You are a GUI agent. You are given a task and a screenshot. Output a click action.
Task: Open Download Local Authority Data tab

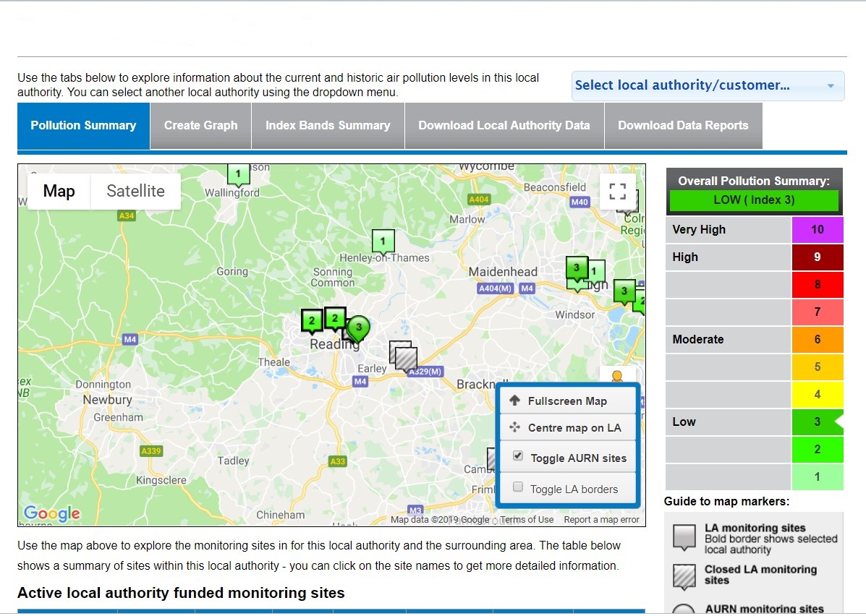coord(504,126)
